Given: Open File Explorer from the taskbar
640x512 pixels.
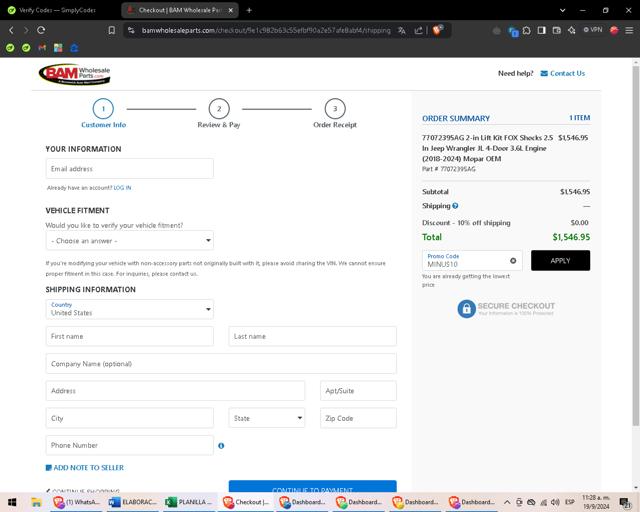Looking at the screenshot, I should [36, 502].
